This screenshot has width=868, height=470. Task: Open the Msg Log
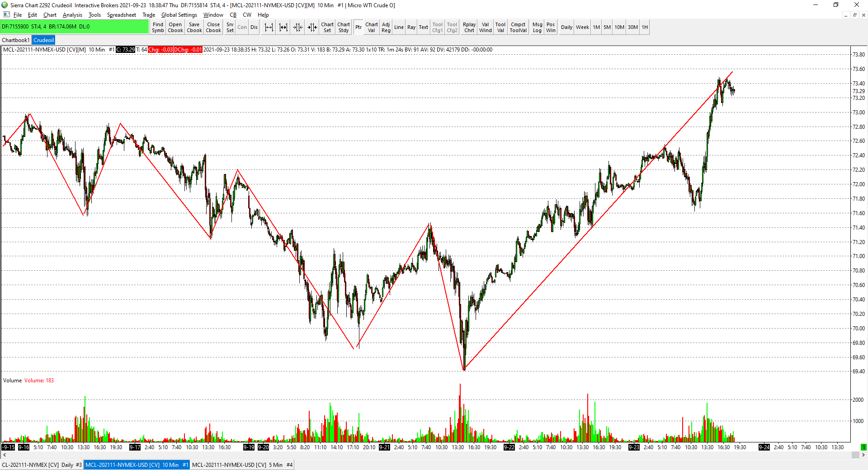coord(537,28)
